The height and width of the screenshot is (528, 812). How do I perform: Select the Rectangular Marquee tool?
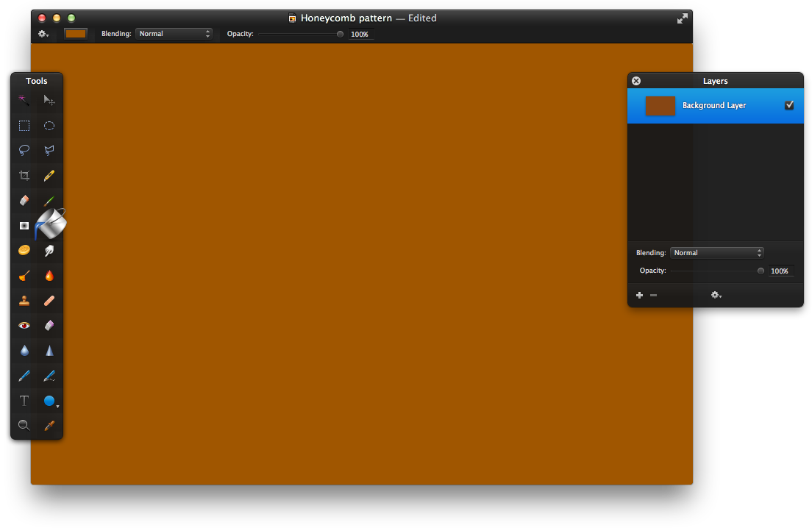[x=24, y=126]
